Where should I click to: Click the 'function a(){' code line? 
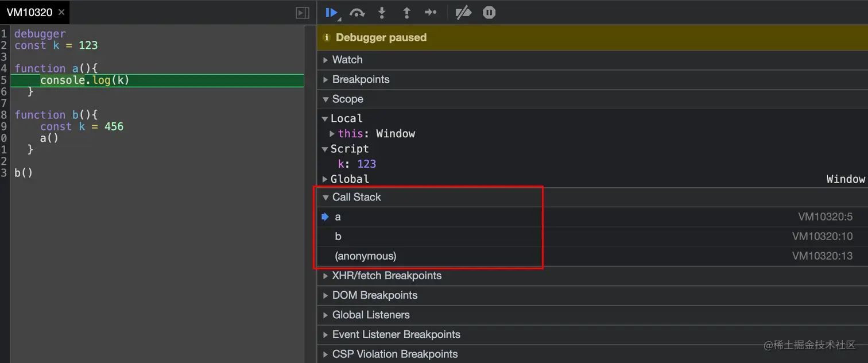56,68
